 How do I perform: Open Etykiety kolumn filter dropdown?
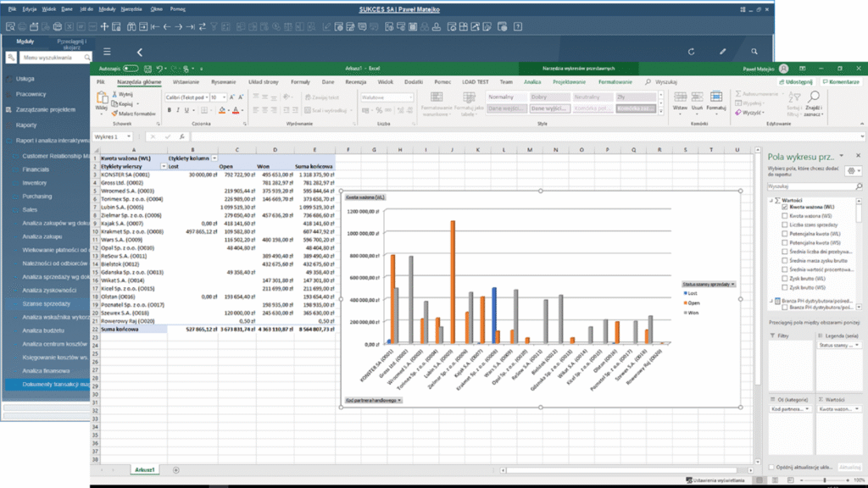pos(214,158)
